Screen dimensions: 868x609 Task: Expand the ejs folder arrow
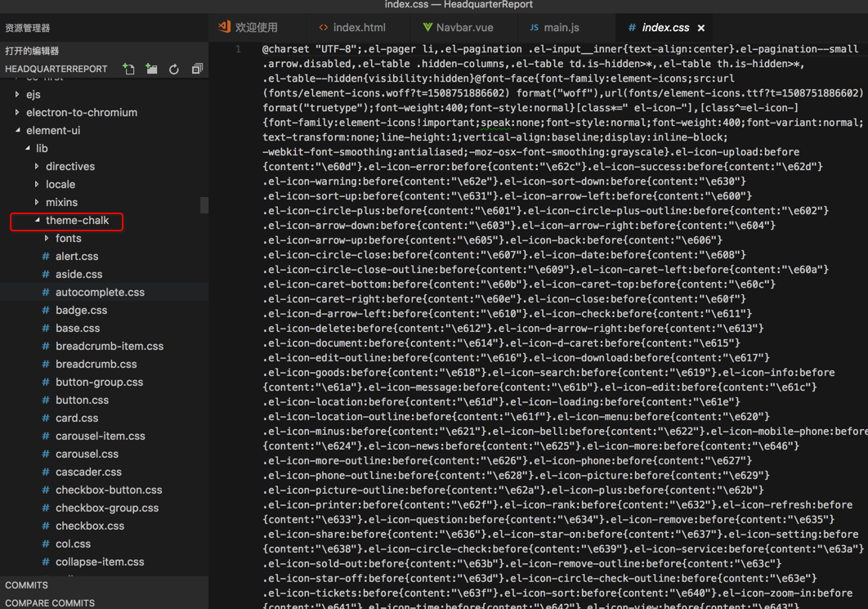(17, 95)
